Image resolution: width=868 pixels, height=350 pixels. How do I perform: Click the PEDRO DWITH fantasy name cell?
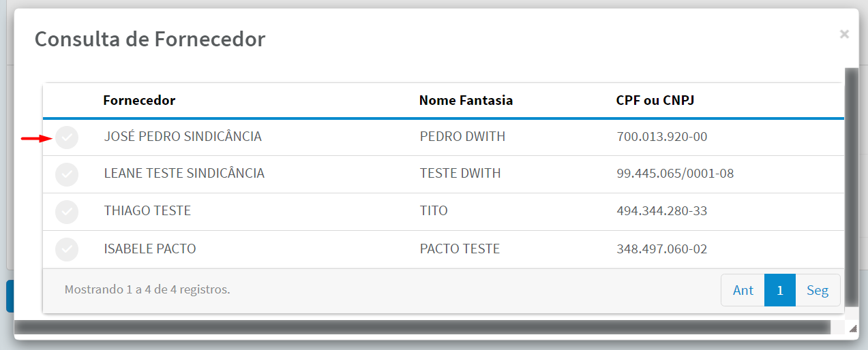coord(462,137)
